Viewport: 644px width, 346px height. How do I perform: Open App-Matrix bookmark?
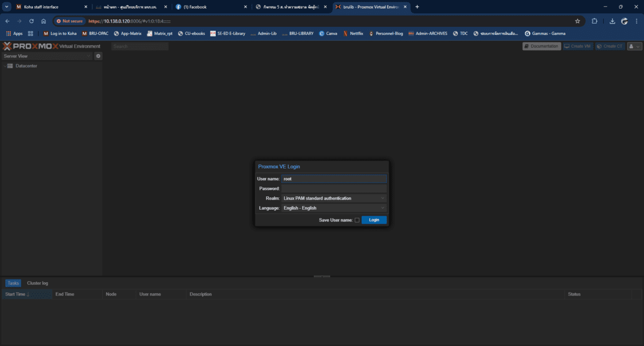(x=128, y=33)
